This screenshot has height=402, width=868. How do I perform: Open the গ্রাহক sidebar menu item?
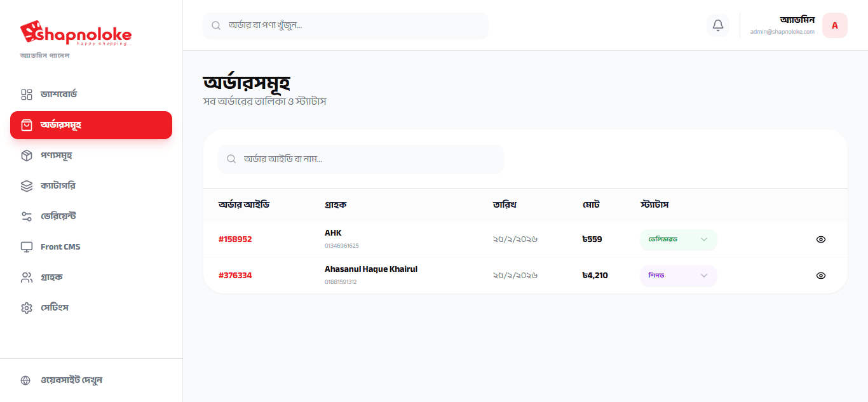point(51,278)
